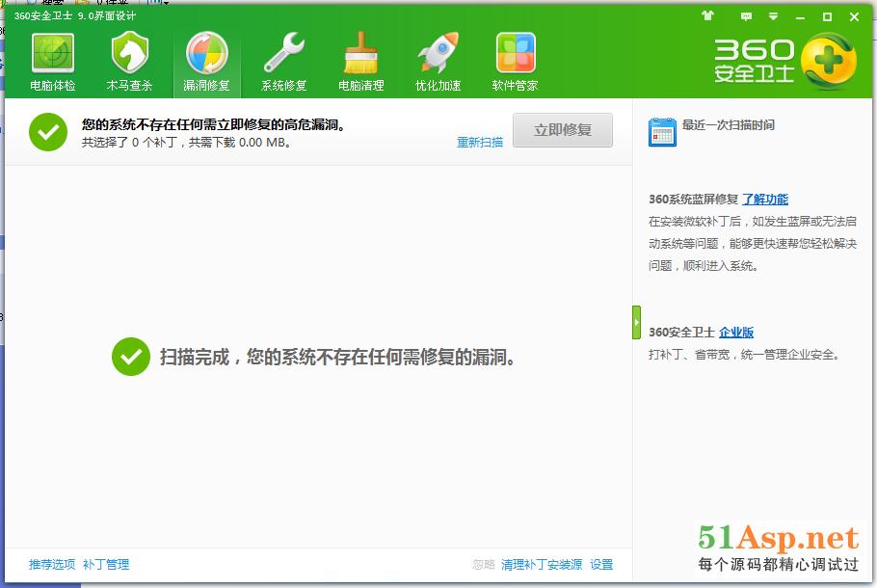The width and height of the screenshot is (877, 588).
Task: Open 软件管家 software manager
Action: point(516,62)
